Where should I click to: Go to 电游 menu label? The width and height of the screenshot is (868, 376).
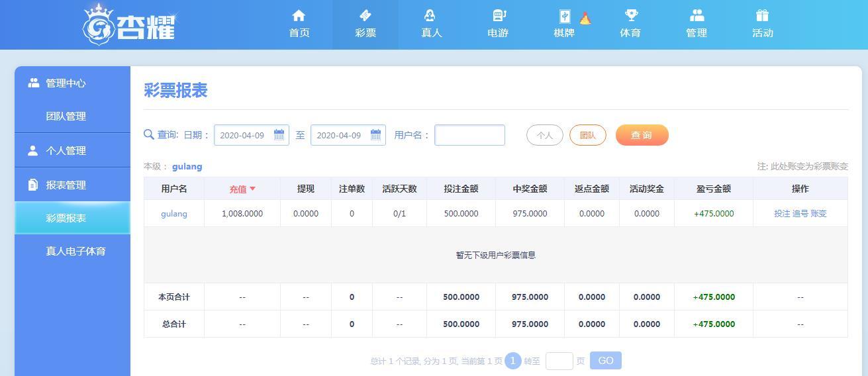498,33
